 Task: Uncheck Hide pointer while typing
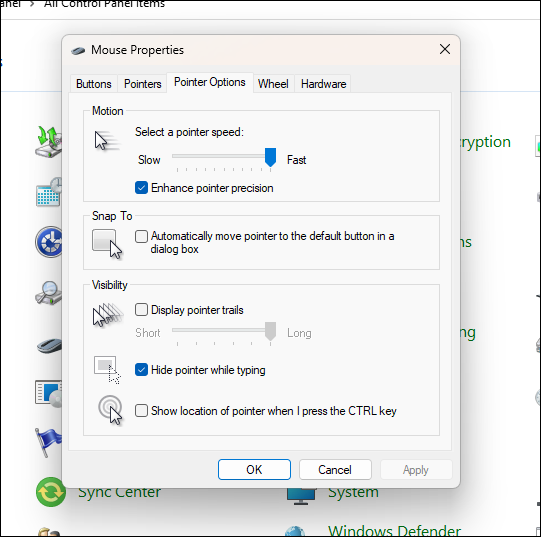[x=141, y=370]
